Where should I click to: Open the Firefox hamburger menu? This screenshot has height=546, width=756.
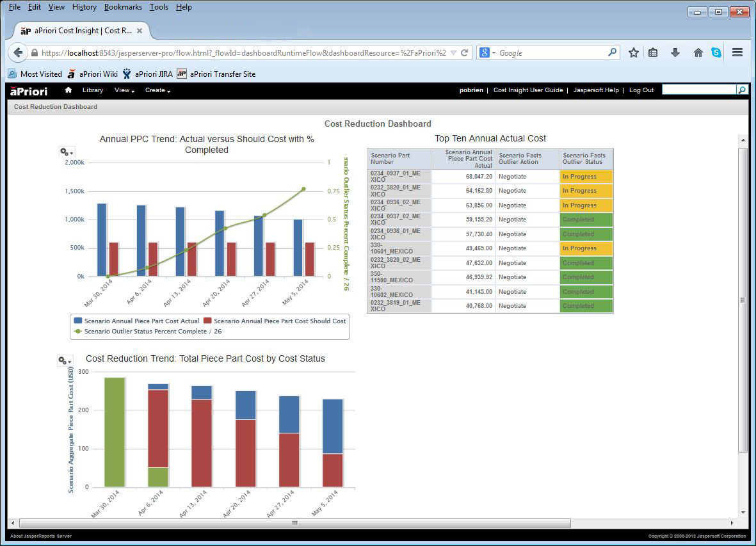coord(737,52)
